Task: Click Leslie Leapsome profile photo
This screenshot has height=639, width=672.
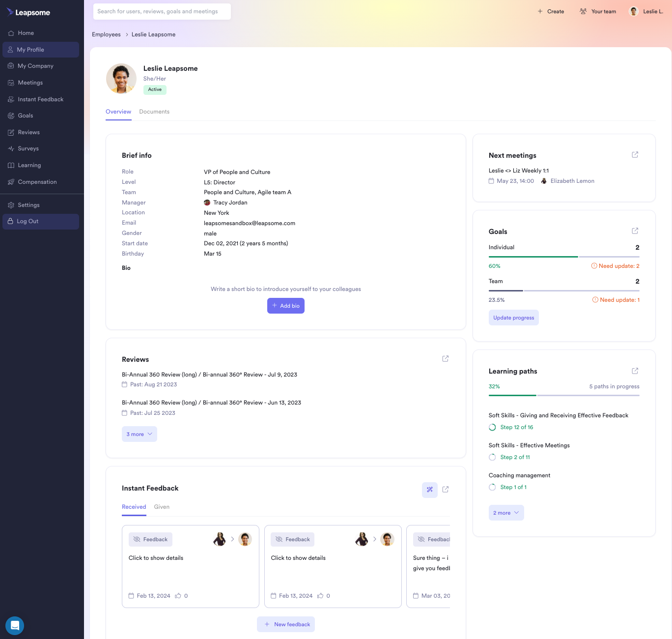Action: 121,78
